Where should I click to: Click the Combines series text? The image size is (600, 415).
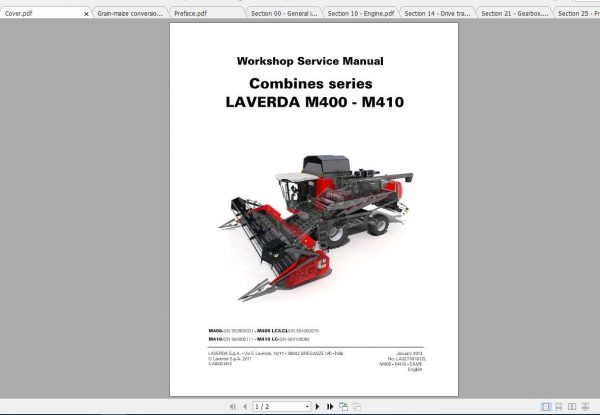click(x=311, y=83)
